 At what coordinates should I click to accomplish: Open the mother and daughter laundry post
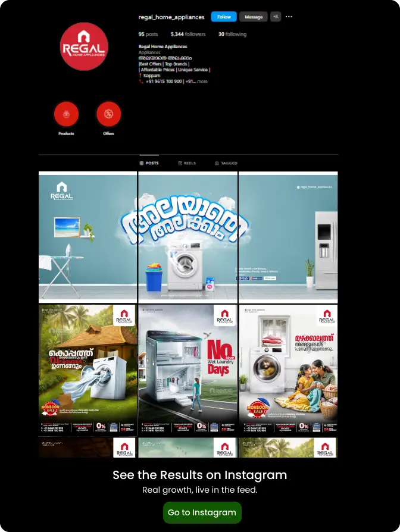tap(288, 370)
